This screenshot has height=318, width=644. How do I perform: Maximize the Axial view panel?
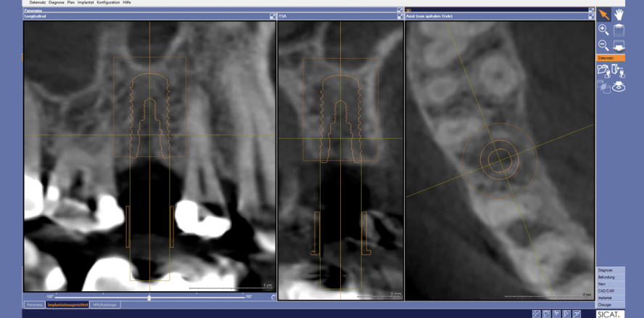(x=591, y=16)
